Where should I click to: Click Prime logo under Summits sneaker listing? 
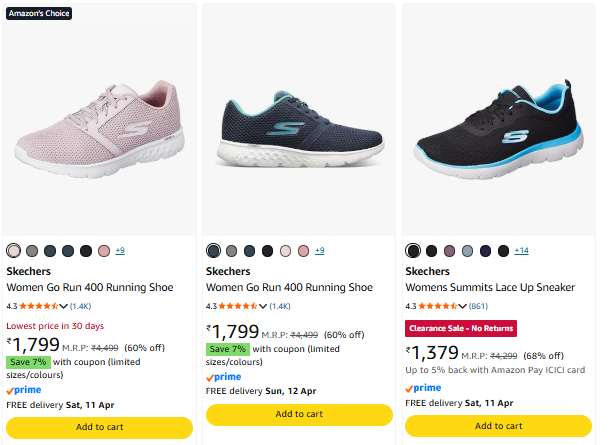[423, 388]
